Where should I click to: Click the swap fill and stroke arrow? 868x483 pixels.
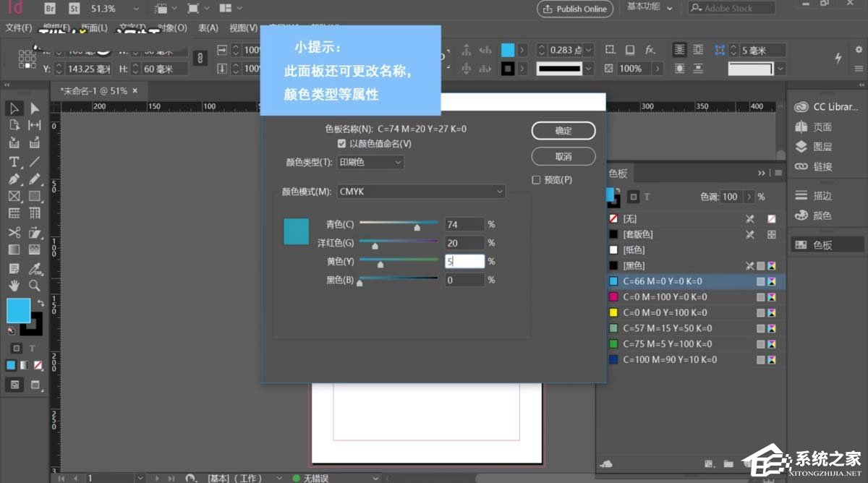tap(41, 304)
